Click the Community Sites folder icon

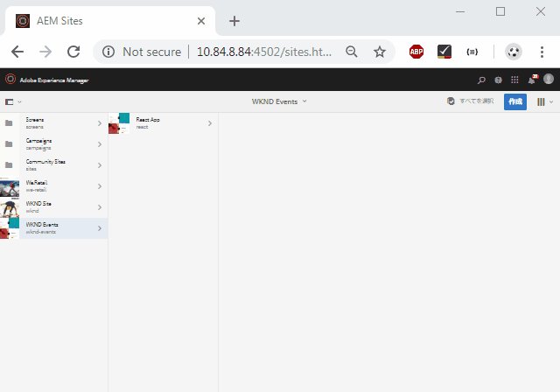[9, 165]
